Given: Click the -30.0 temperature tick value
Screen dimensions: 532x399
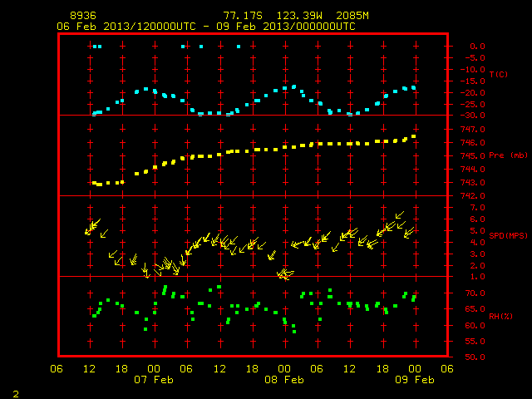Looking at the screenshot, I should tap(473, 116).
